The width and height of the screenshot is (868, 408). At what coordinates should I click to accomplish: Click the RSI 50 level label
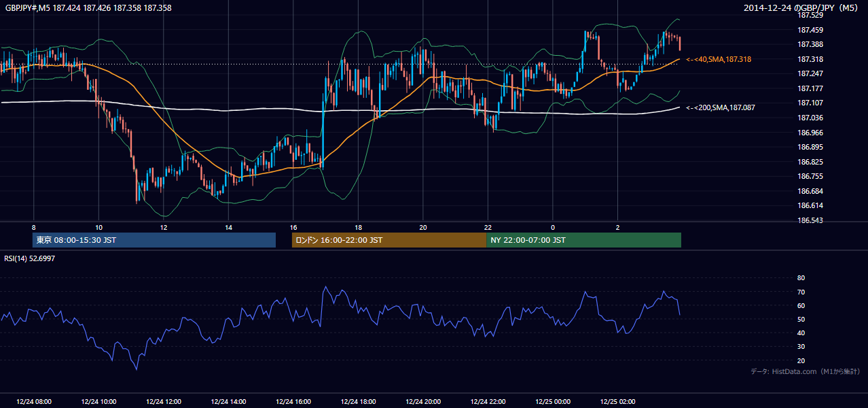tap(801, 319)
